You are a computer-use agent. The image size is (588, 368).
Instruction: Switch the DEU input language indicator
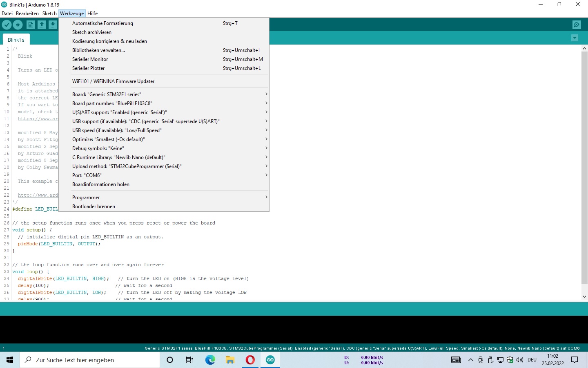click(x=532, y=360)
